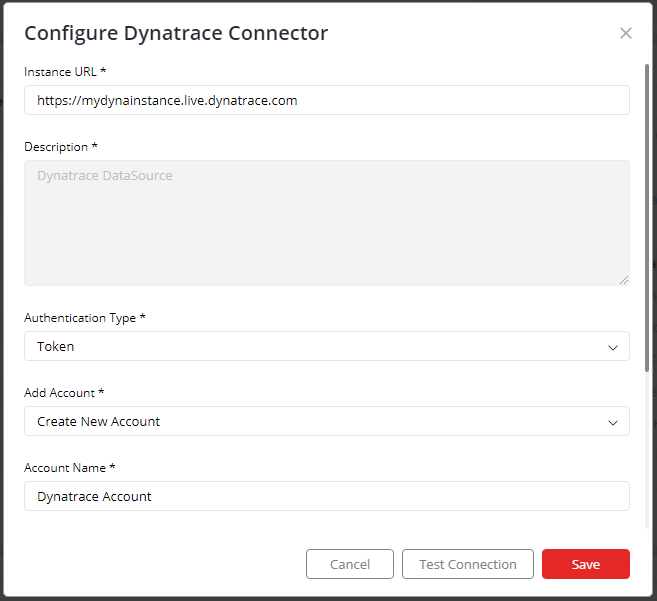Click the scrollbar track below the thumb
The width and height of the screenshot is (657, 601).
coord(647,451)
